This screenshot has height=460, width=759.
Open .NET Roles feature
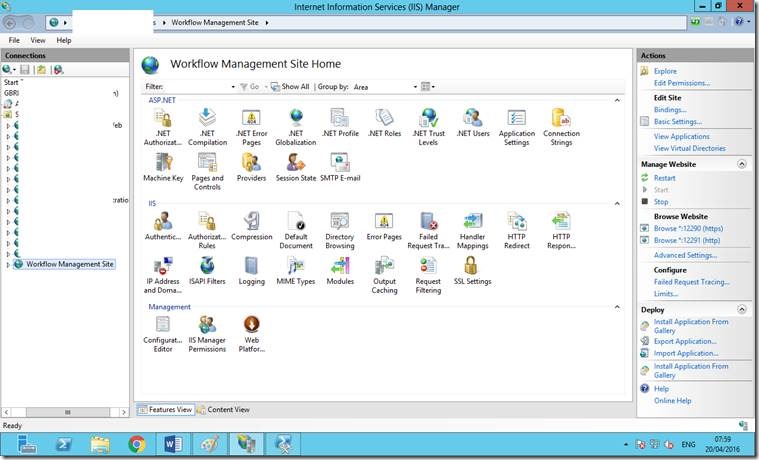pos(384,123)
